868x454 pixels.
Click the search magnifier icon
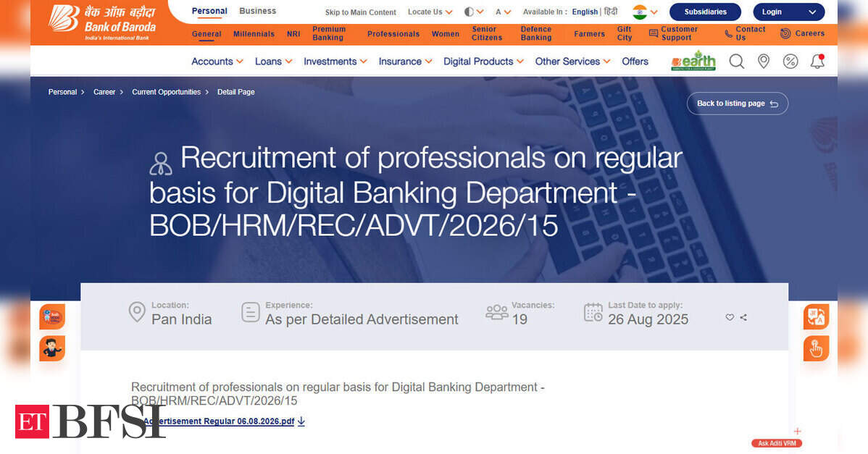(736, 62)
